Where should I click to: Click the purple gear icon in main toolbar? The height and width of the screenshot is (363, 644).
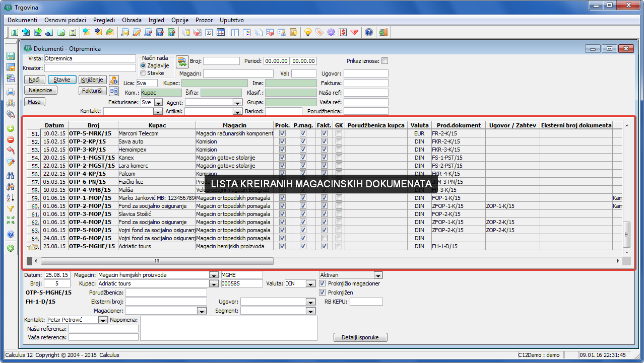pos(331,33)
